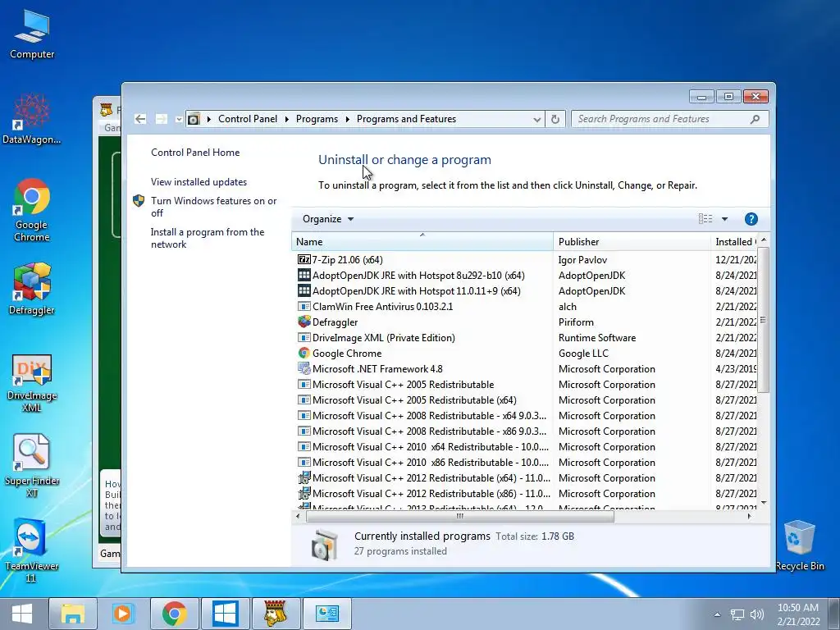Screen dimensions: 840x630
Task: Select DriveImage XML (Private Edition) entry
Action: point(527,337)
